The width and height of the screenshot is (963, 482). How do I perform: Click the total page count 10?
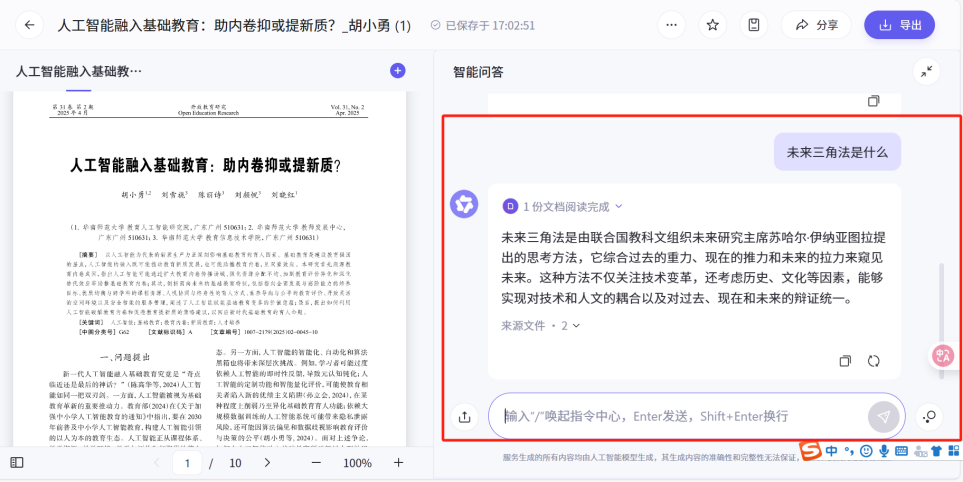(235, 463)
